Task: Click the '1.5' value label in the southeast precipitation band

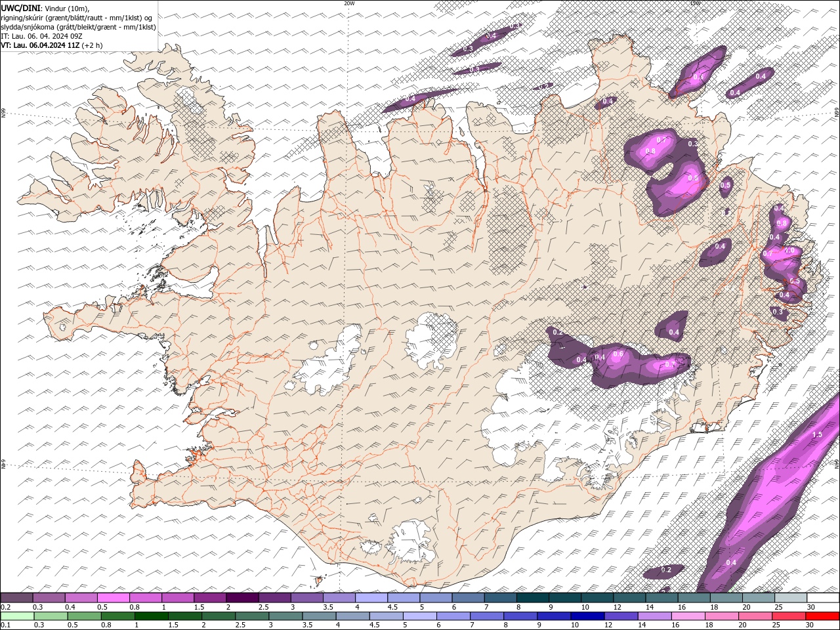Action: click(817, 435)
